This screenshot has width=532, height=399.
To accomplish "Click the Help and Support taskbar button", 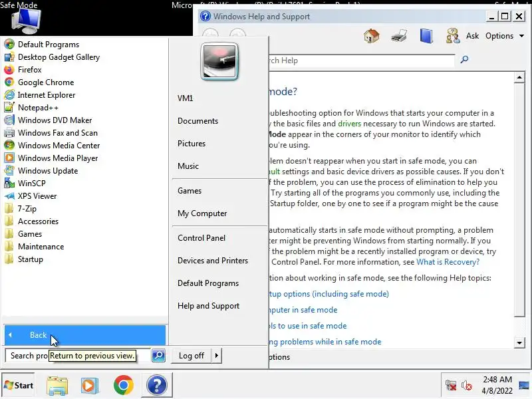I will 157,386.
